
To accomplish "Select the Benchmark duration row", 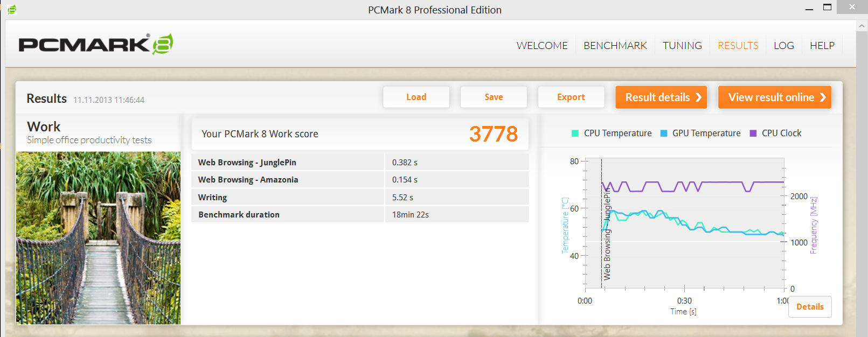I will (360, 214).
